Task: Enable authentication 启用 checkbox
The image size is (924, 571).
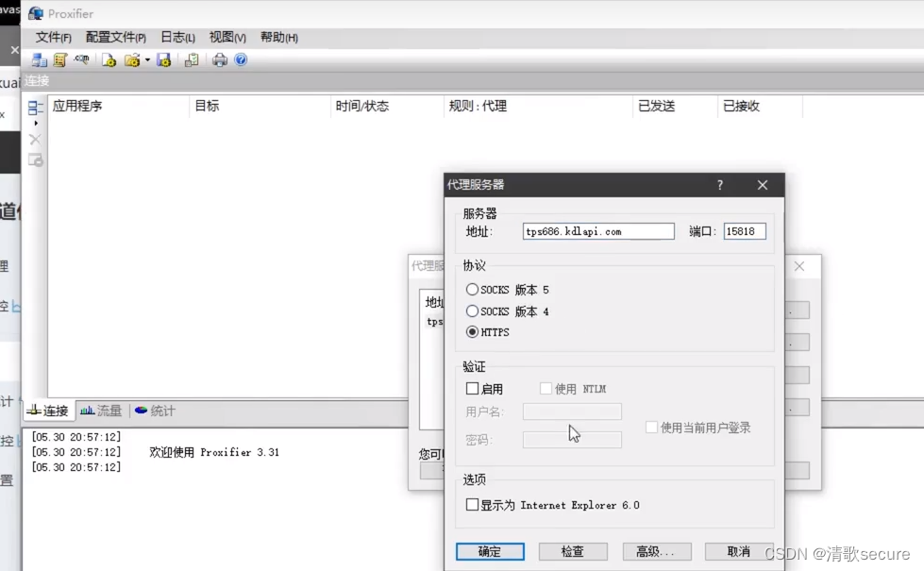Action: (x=472, y=388)
